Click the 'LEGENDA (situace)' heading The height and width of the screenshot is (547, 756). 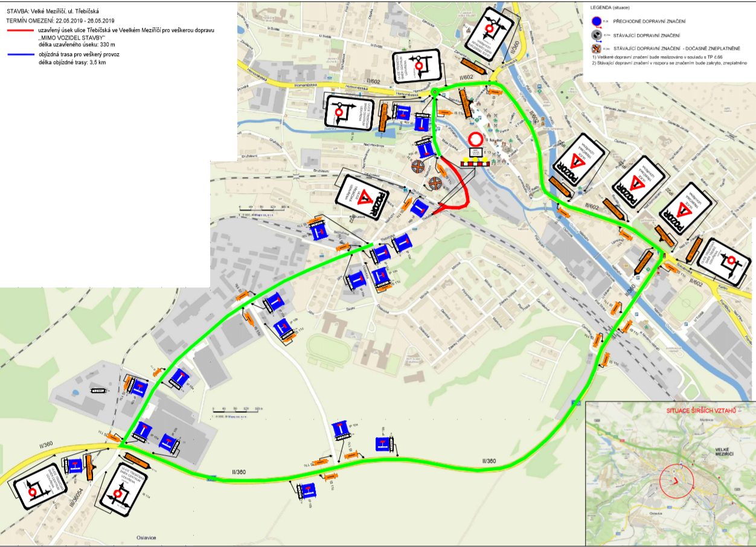[x=611, y=8]
